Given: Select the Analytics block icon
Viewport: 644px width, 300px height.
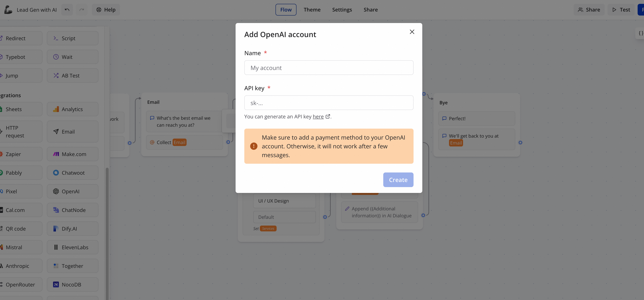Looking at the screenshot, I should (x=56, y=109).
